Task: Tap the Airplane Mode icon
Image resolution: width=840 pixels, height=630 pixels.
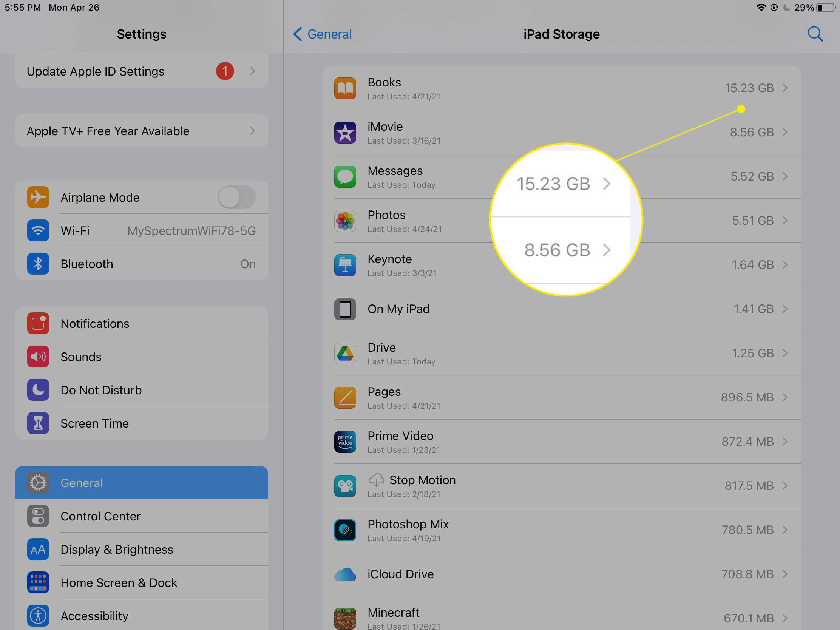Action: tap(38, 197)
